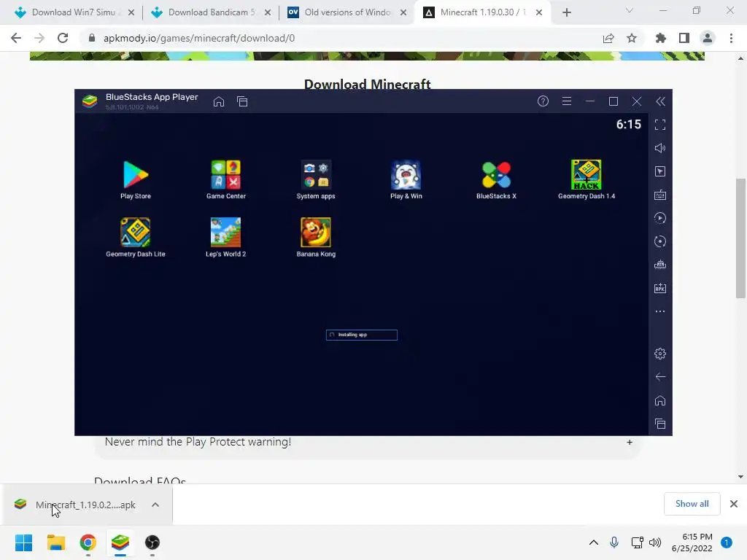Open File Explorer from taskbar
The image size is (747, 560).
[x=55, y=542]
